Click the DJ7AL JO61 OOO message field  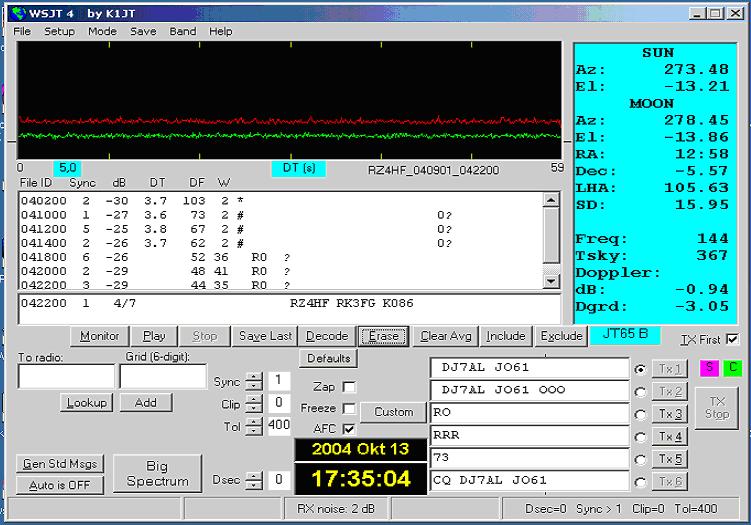(x=529, y=390)
